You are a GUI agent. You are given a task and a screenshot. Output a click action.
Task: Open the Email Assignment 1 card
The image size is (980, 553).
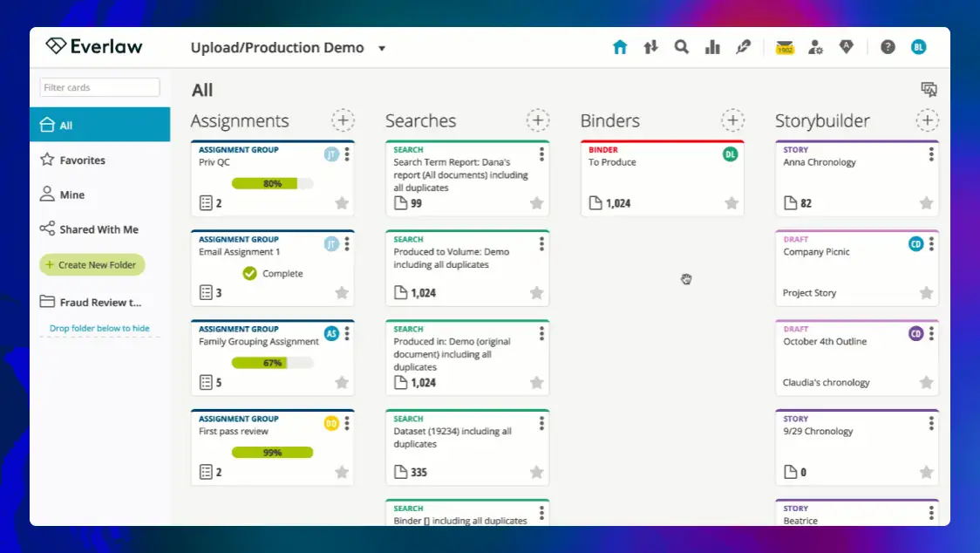(x=273, y=269)
